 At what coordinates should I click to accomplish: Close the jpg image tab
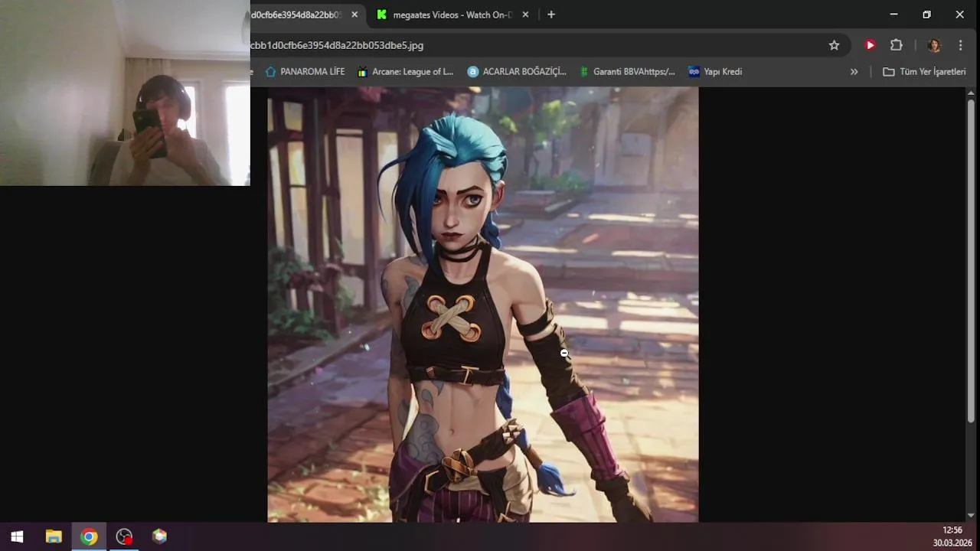pos(354,15)
